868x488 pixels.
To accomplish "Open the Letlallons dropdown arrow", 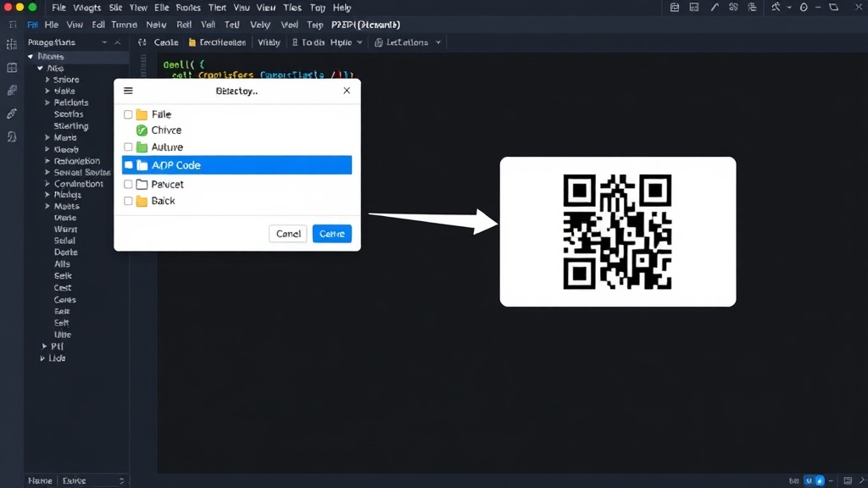I will pos(438,42).
